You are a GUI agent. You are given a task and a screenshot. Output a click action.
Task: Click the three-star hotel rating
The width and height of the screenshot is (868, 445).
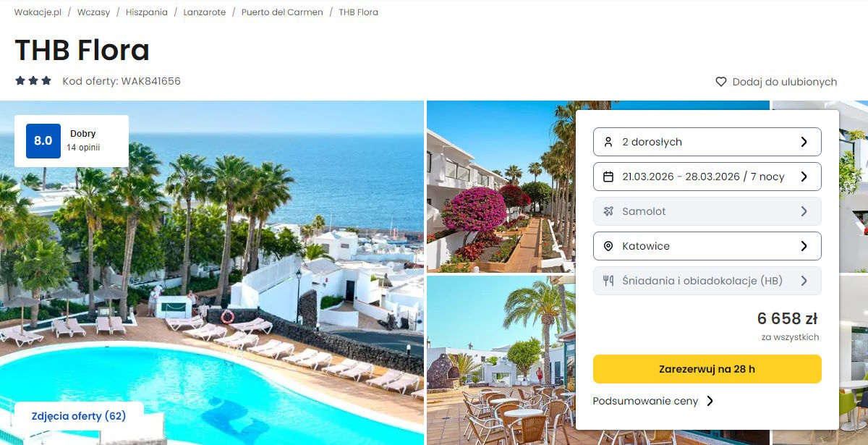click(x=33, y=81)
